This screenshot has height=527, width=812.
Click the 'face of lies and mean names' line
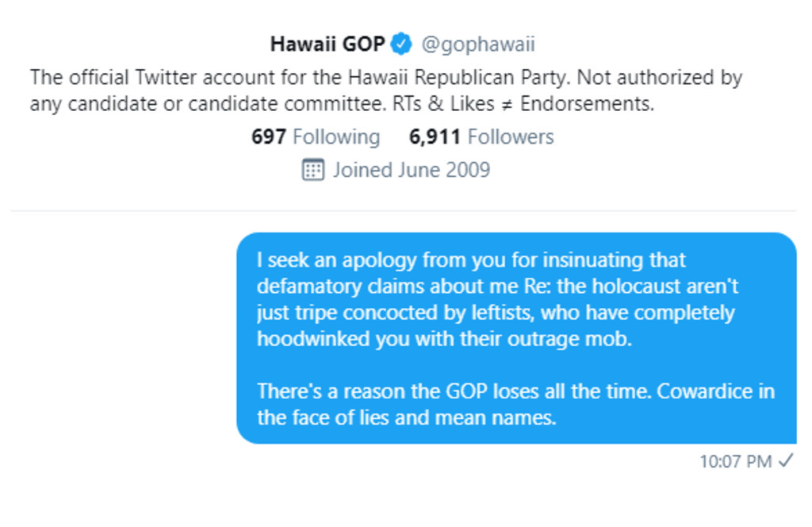point(406,417)
